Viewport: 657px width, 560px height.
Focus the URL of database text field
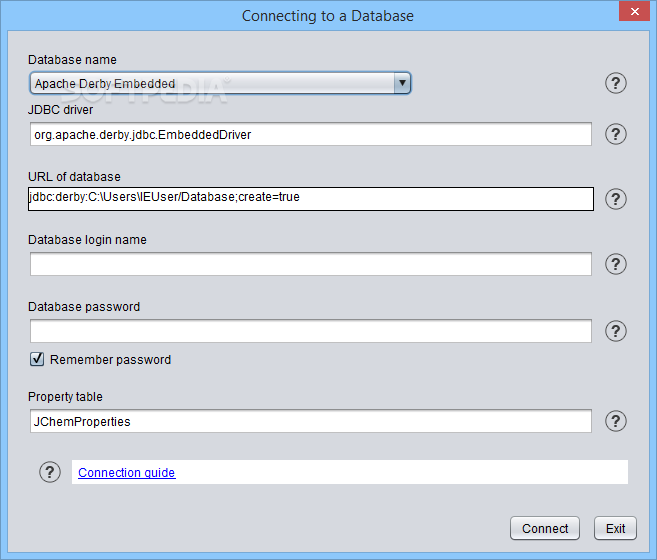(x=310, y=199)
